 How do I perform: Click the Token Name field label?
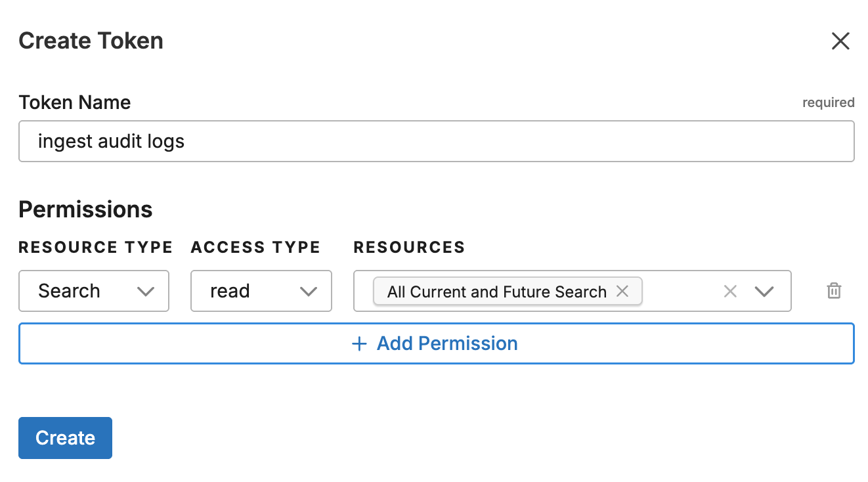(x=75, y=102)
